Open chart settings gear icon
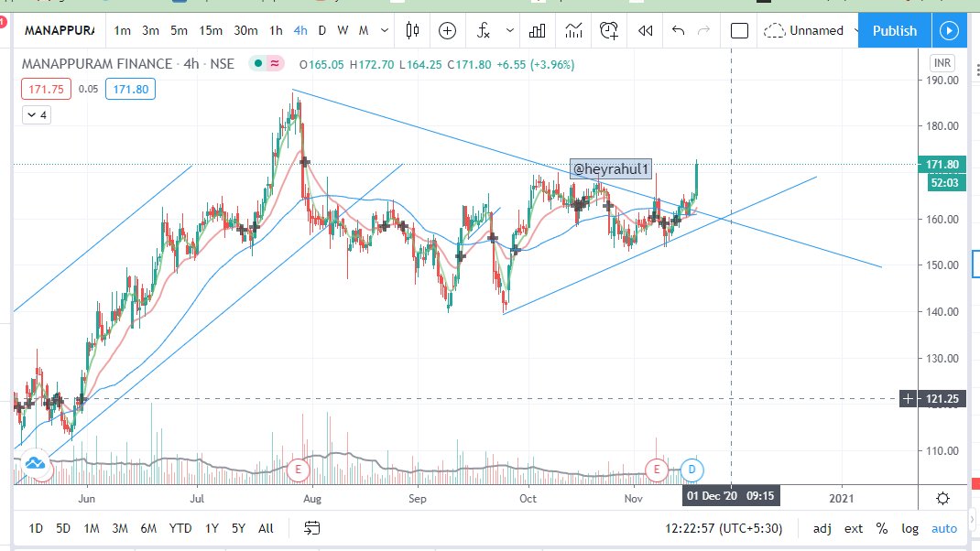980x551 pixels. (x=942, y=498)
